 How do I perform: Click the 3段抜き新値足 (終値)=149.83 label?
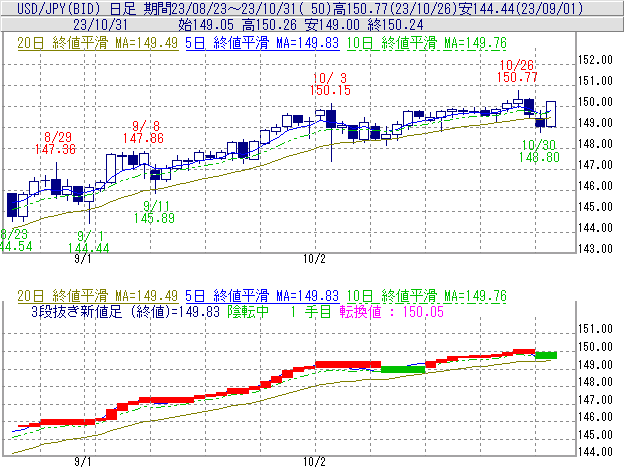pyautogui.click(x=125, y=312)
